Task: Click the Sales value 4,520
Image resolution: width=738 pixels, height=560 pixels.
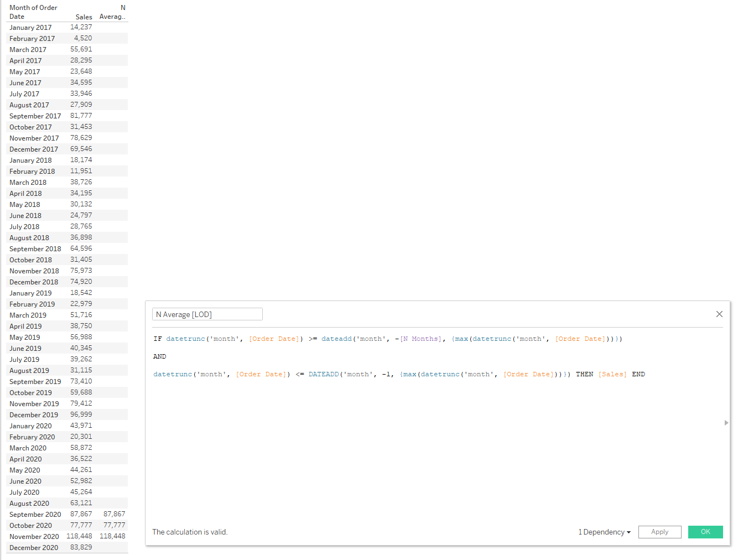Action: [x=83, y=38]
